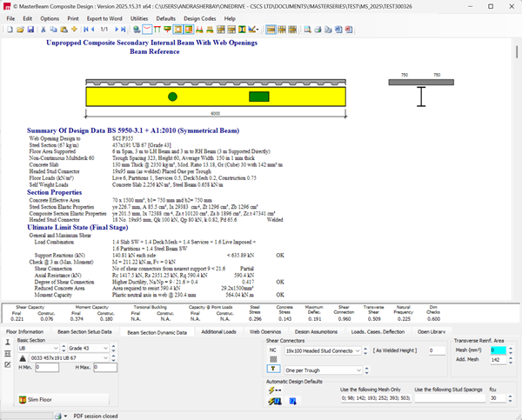Click the Paste clipboard icon
Screen dimensions: 522x420
[x=64, y=30]
